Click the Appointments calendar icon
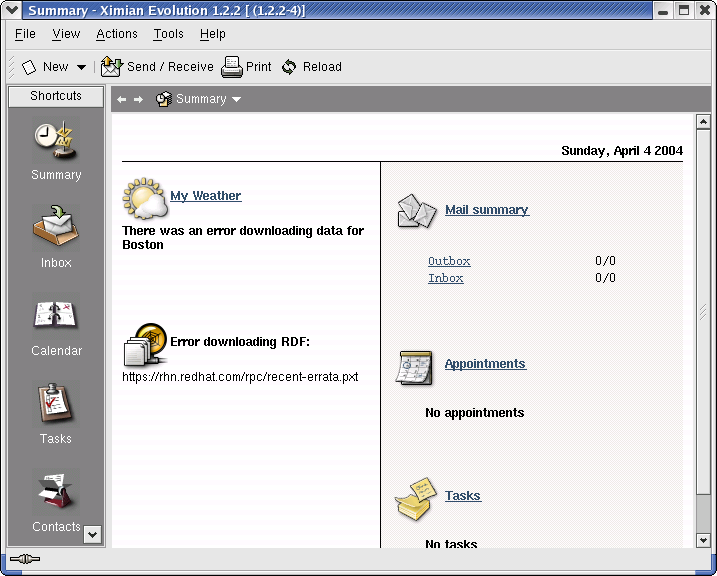The height and width of the screenshot is (576, 717). coord(414,368)
